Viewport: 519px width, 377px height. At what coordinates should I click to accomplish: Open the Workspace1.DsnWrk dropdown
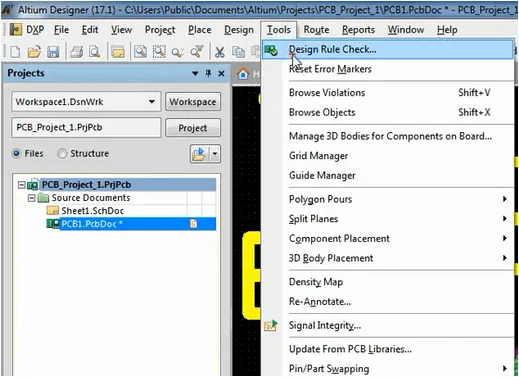tap(152, 101)
